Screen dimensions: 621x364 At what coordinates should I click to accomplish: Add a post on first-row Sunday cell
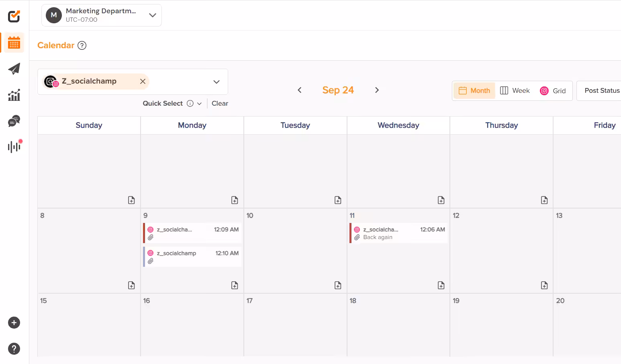coord(131,200)
